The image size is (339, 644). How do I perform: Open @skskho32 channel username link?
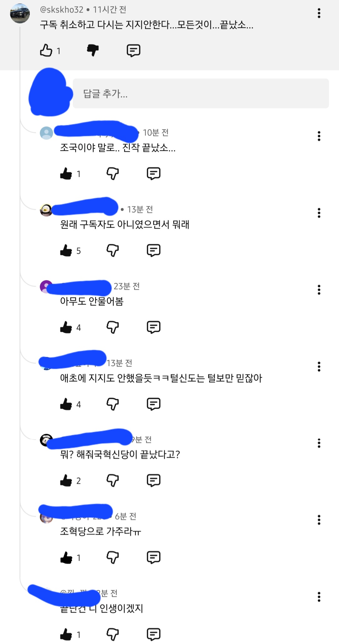(62, 10)
